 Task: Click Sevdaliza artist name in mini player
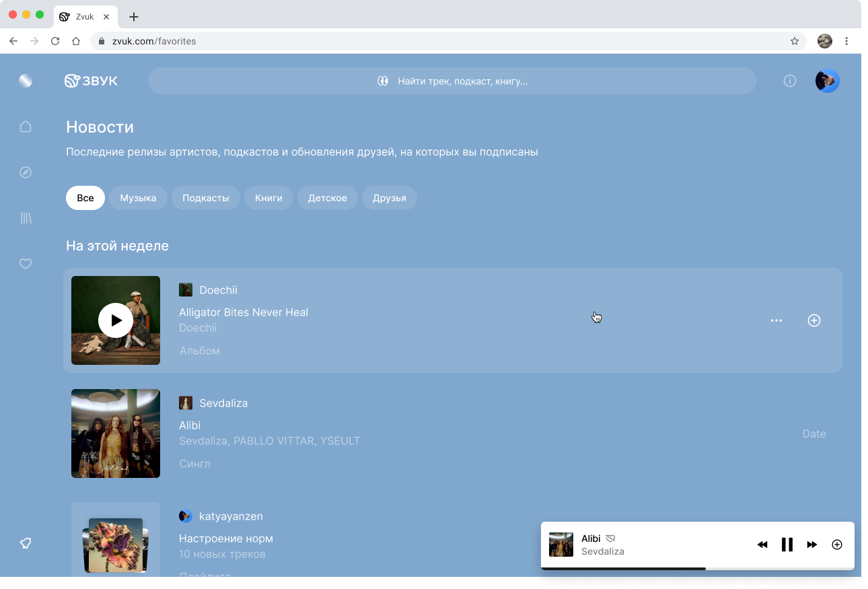603,551
